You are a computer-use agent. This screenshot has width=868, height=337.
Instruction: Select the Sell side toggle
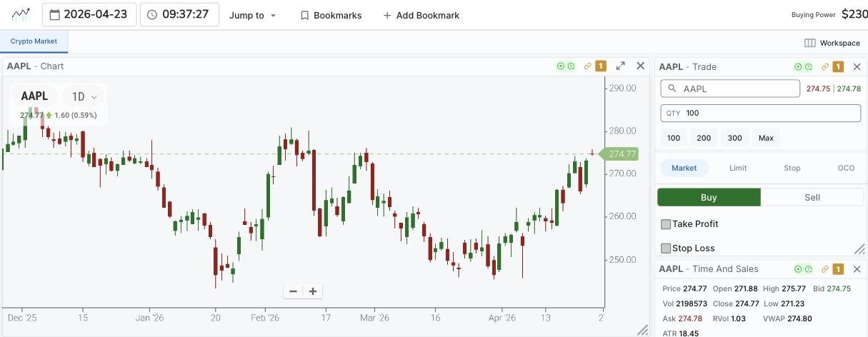[812, 198]
